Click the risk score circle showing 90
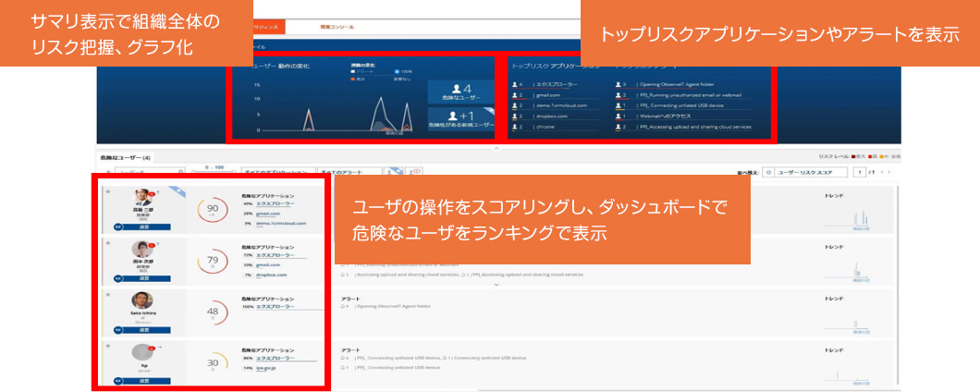Image resolution: width=980 pixels, height=392 pixels. coord(214,210)
